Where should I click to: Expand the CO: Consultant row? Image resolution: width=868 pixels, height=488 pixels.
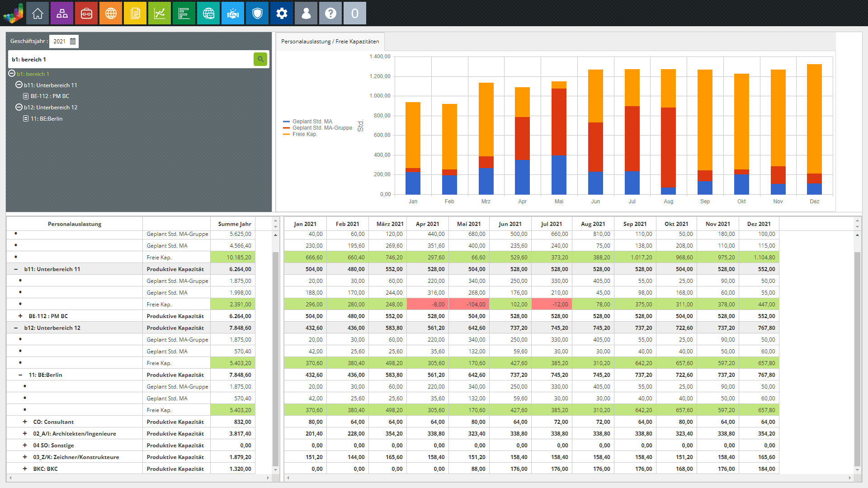pos(24,422)
